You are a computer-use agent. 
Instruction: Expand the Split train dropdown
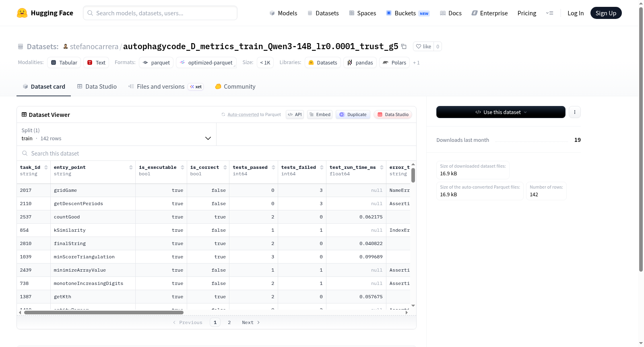[x=117, y=134]
